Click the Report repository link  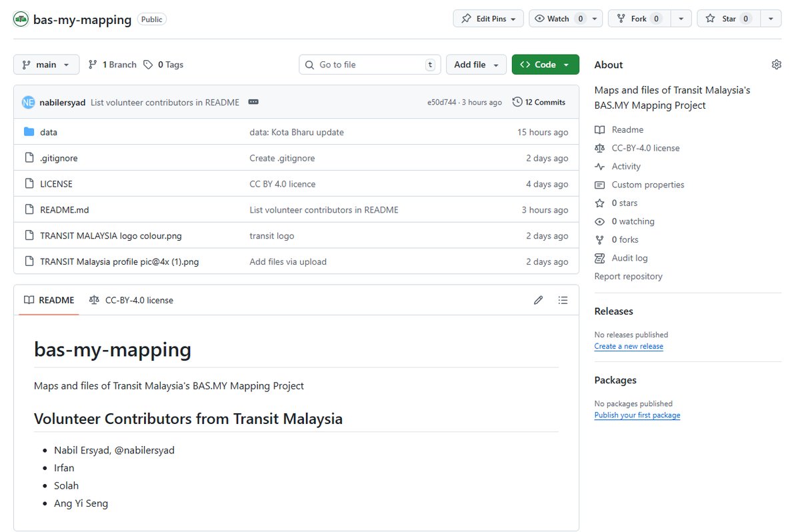click(629, 276)
